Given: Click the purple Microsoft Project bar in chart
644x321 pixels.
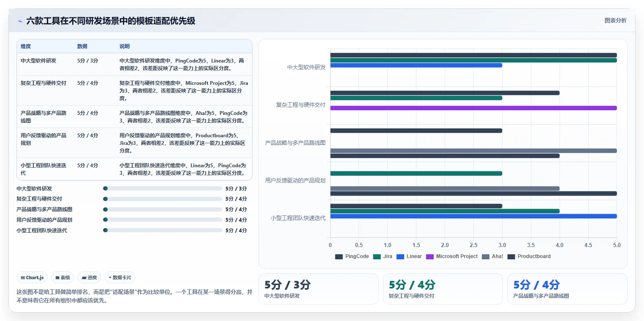Looking at the screenshot, I should pos(473,108).
